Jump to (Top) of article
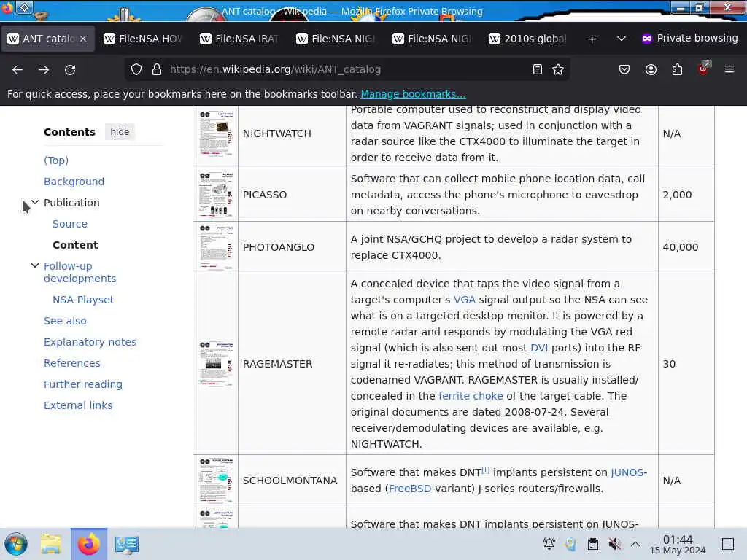 click(x=56, y=160)
